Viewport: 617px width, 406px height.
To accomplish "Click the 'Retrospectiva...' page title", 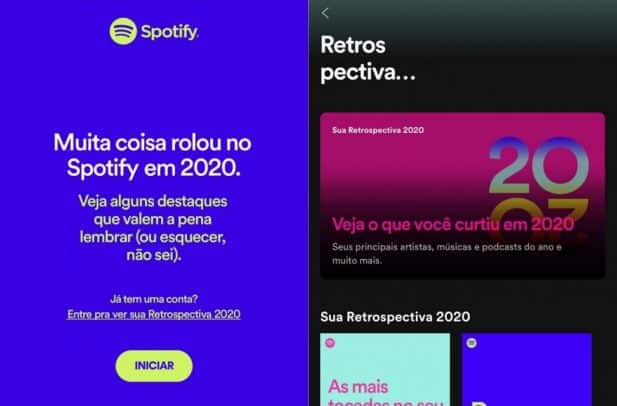I will [x=368, y=58].
